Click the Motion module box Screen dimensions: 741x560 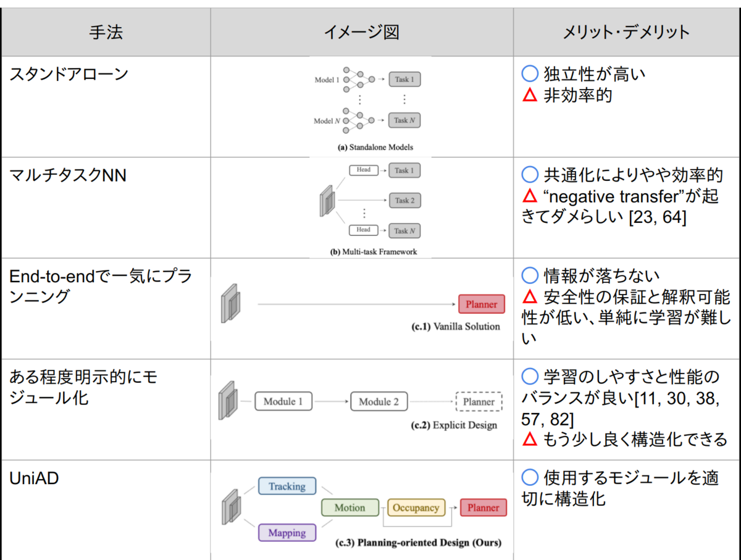(350, 508)
